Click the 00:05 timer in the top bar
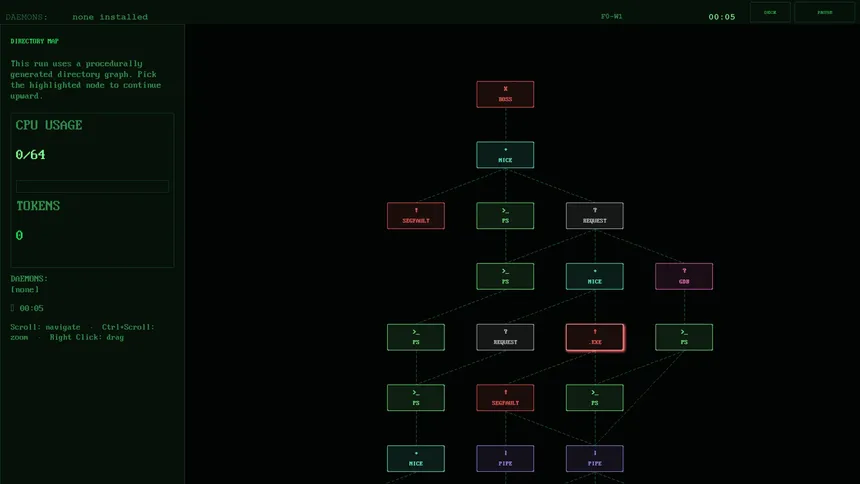This screenshot has width=860, height=484. (721, 17)
